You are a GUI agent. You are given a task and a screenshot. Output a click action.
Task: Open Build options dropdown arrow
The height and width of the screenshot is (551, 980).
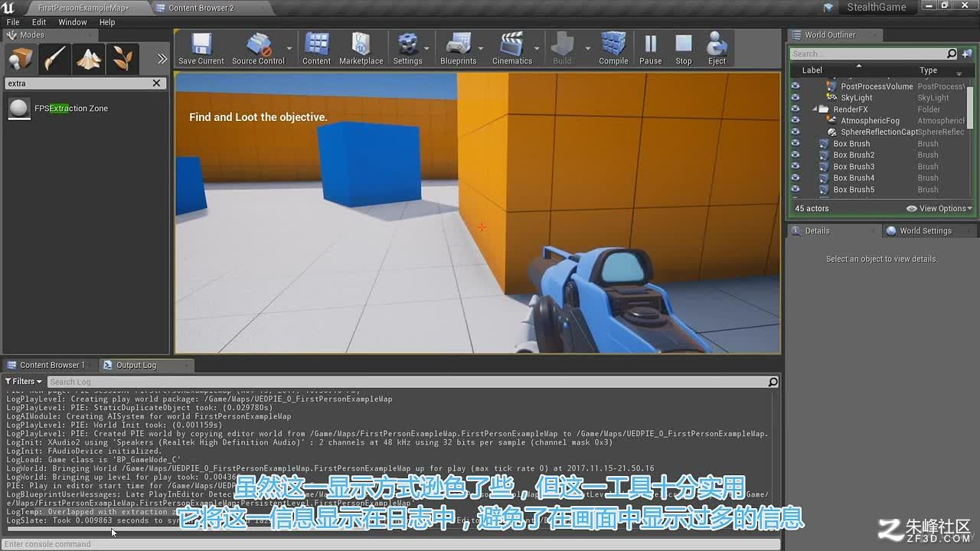point(588,48)
